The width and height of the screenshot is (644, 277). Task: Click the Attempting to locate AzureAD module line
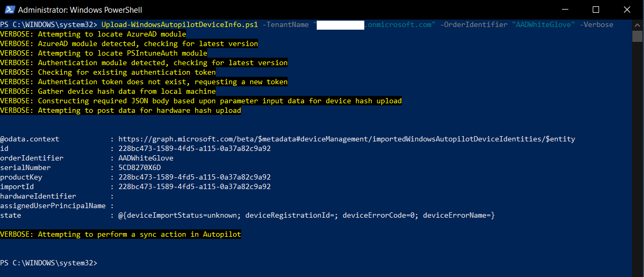point(93,34)
